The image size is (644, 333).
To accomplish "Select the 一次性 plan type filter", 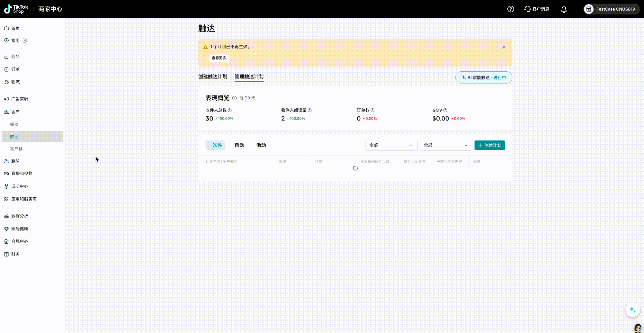I will tap(215, 145).
